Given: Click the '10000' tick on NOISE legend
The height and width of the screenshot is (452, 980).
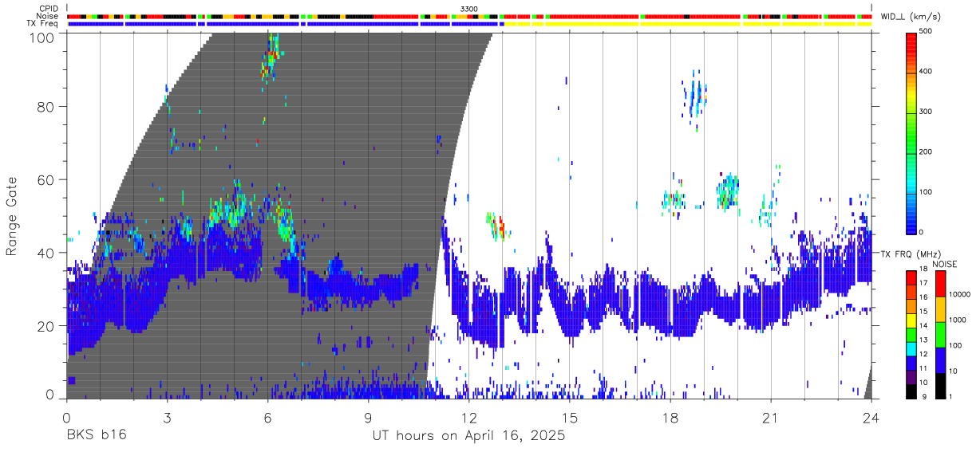Looking at the screenshot, I should click(x=962, y=295).
